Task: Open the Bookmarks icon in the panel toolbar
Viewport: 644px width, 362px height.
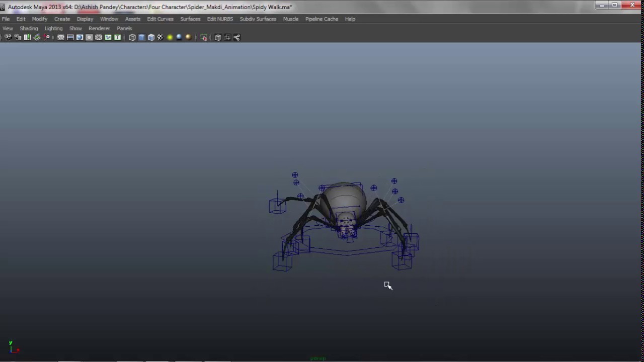Action: (27, 37)
